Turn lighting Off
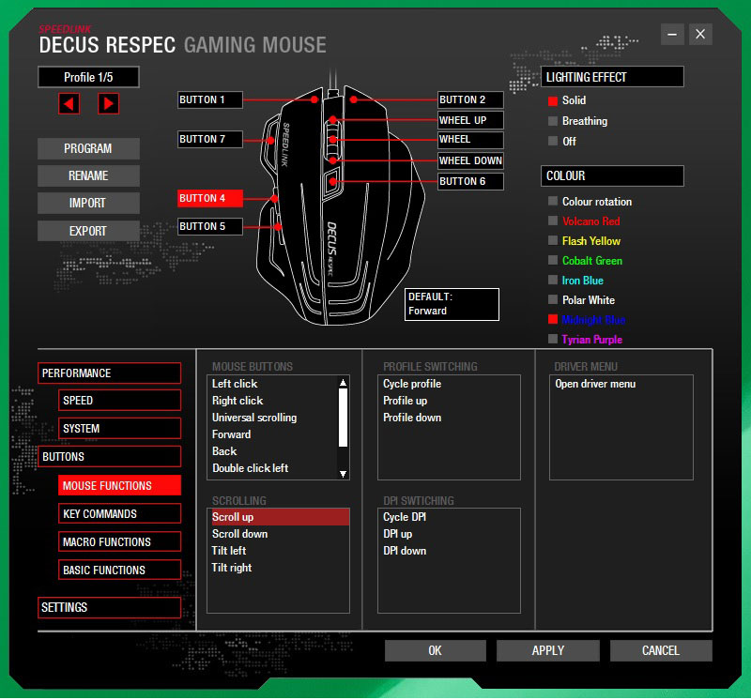Viewport: 751px width, 700px height. point(553,142)
